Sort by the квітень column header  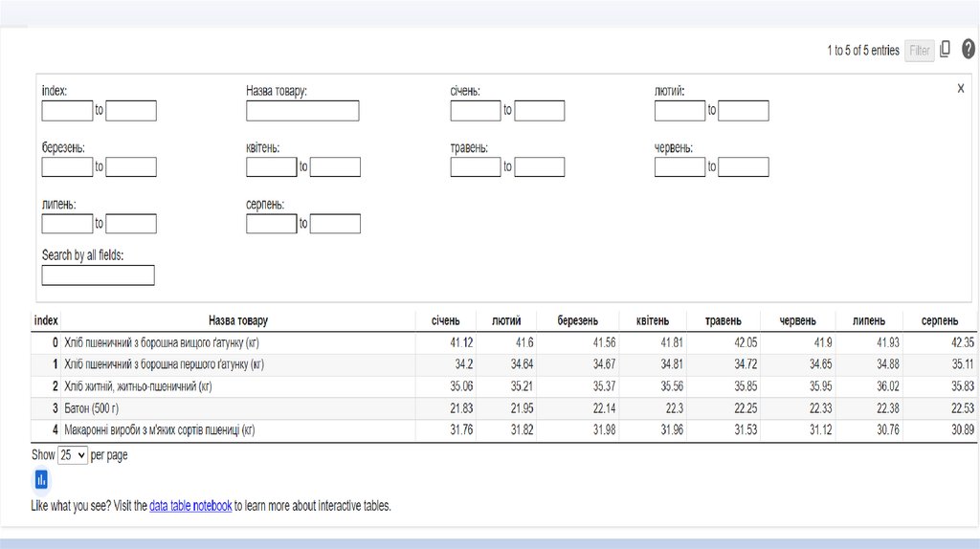652,320
